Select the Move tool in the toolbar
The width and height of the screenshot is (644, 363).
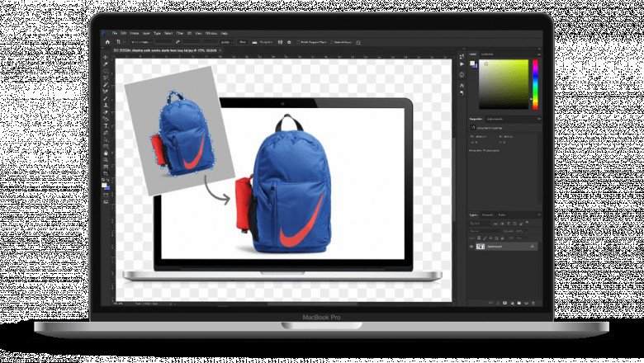click(106, 58)
